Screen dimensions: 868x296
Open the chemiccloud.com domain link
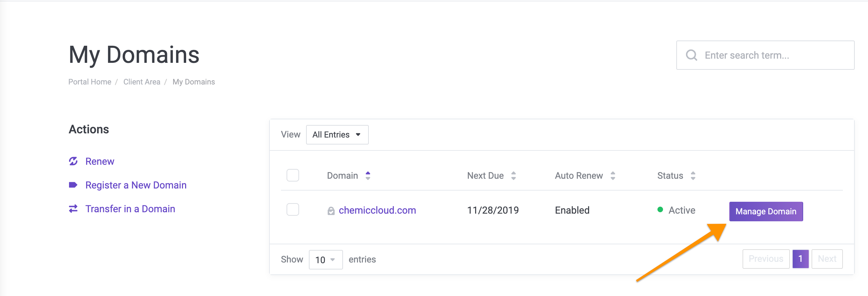click(x=377, y=210)
